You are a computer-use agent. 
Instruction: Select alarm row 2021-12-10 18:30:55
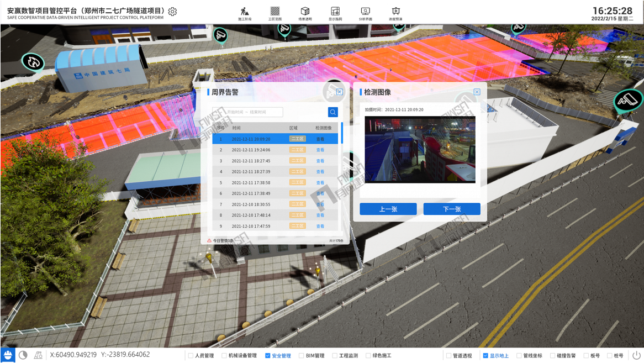(x=275, y=204)
